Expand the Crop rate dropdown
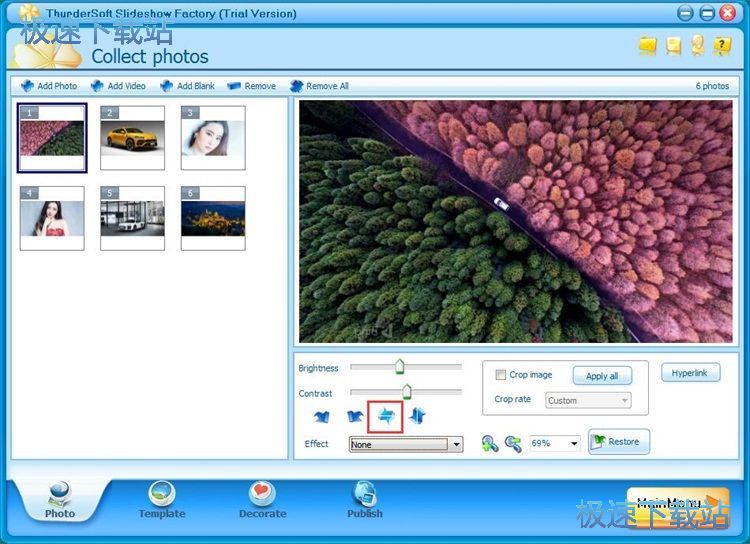 (625, 400)
